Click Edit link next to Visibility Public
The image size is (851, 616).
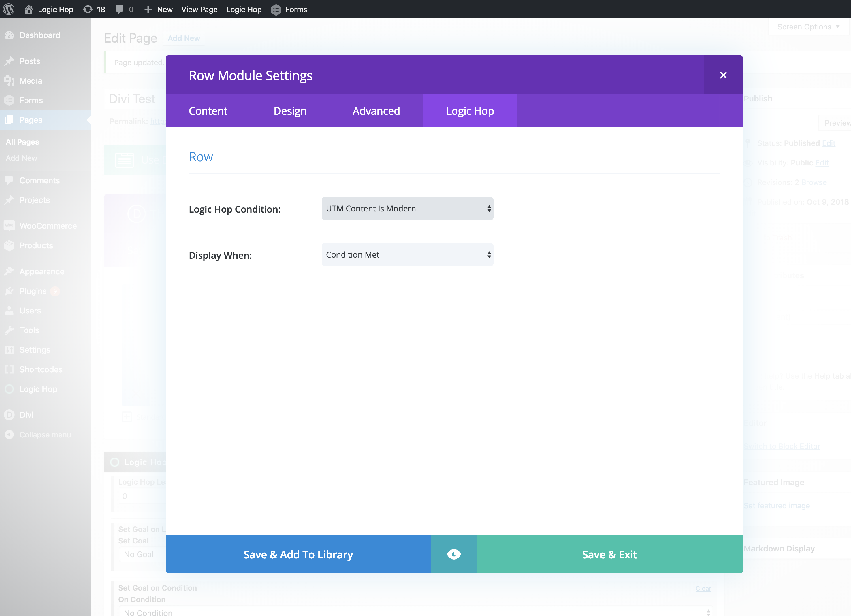pos(822,163)
